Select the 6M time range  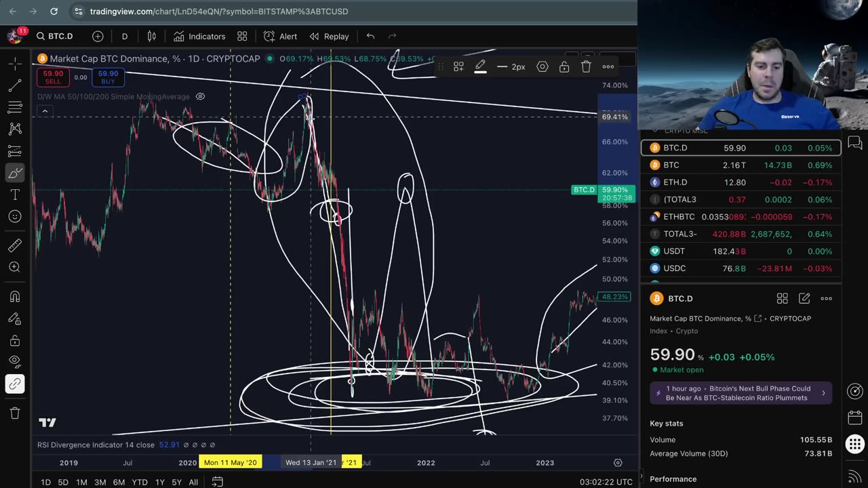coord(119,482)
